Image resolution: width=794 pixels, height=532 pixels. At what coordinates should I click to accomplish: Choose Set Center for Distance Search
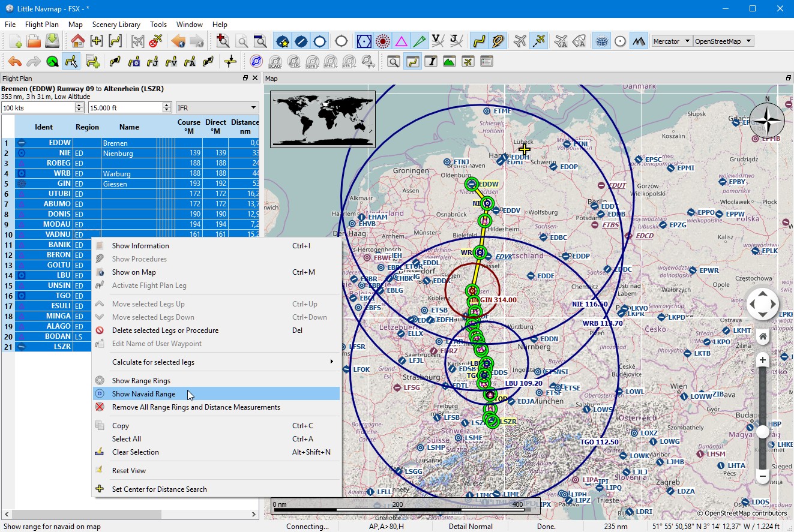point(217,489)
